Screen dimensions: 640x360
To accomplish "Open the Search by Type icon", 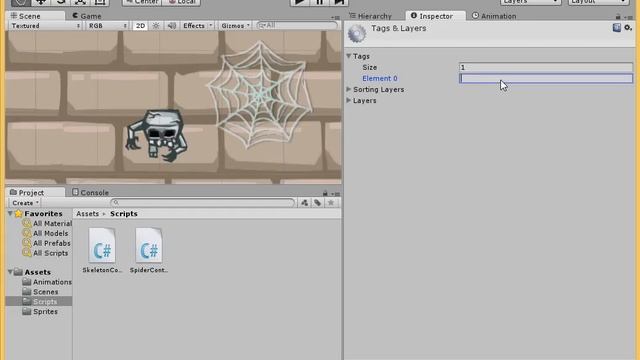I will coord(304,202).
